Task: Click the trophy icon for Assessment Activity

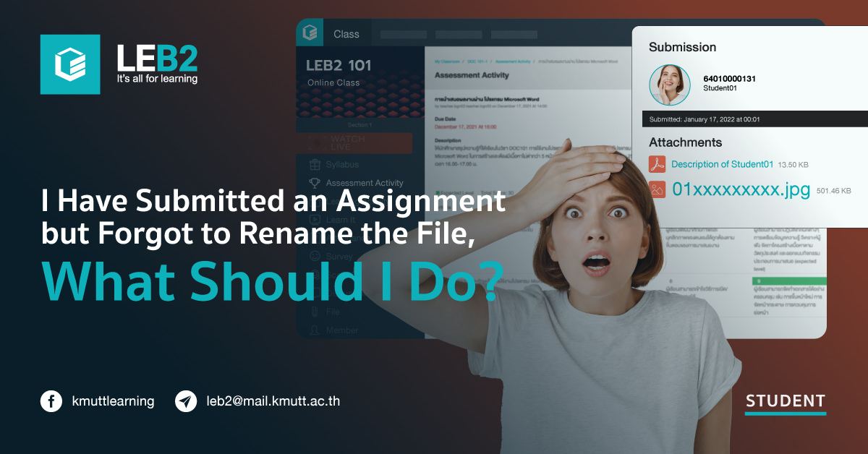Action: coord(314,183)
